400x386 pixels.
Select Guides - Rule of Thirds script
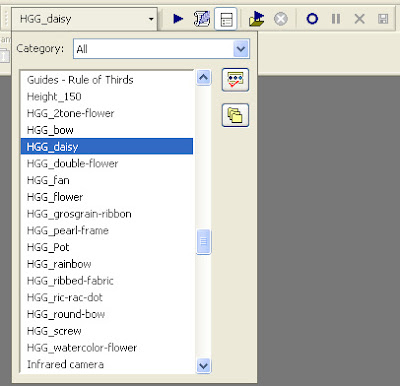[107, 80]
